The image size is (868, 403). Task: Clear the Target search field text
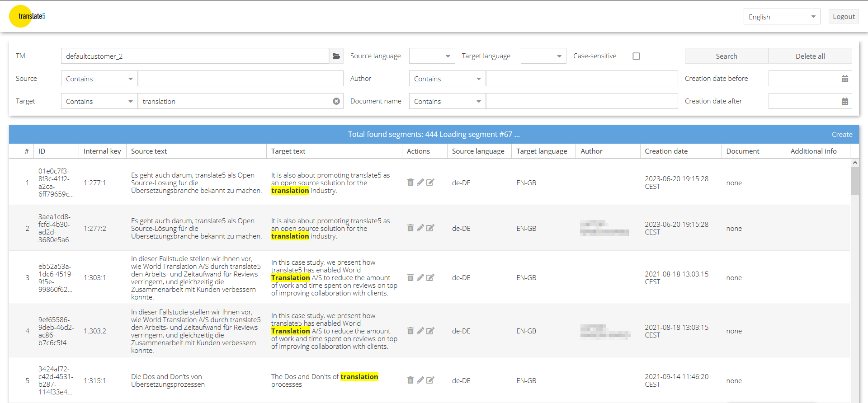coord(336,101)
